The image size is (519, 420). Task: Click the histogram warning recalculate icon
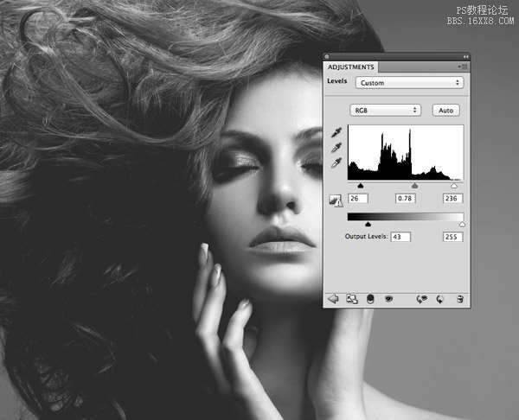(334, 200)
